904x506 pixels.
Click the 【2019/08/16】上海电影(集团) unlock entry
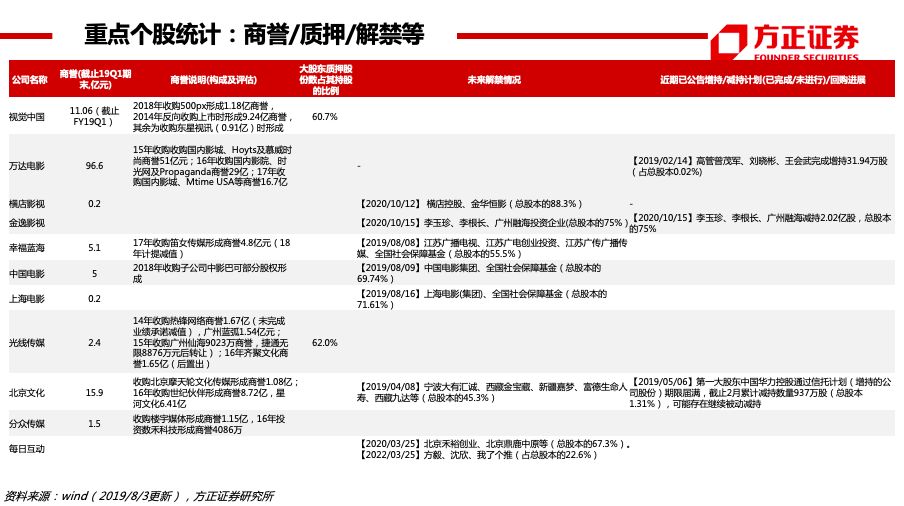[482, 299]
